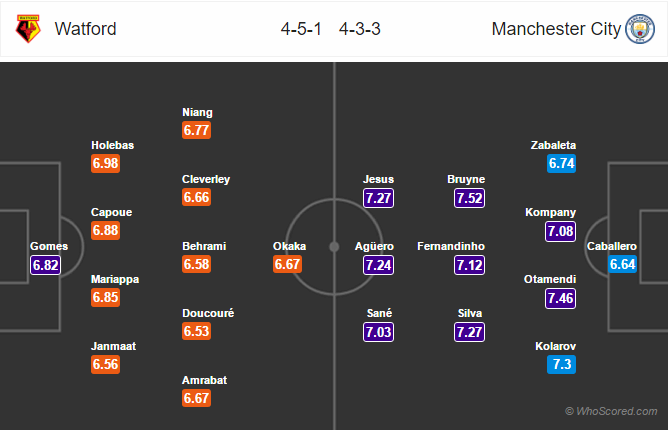Open the Manchester City team name link
Image resolution: width=668 pixels, height=430 pixels.
tap(554, 29)
